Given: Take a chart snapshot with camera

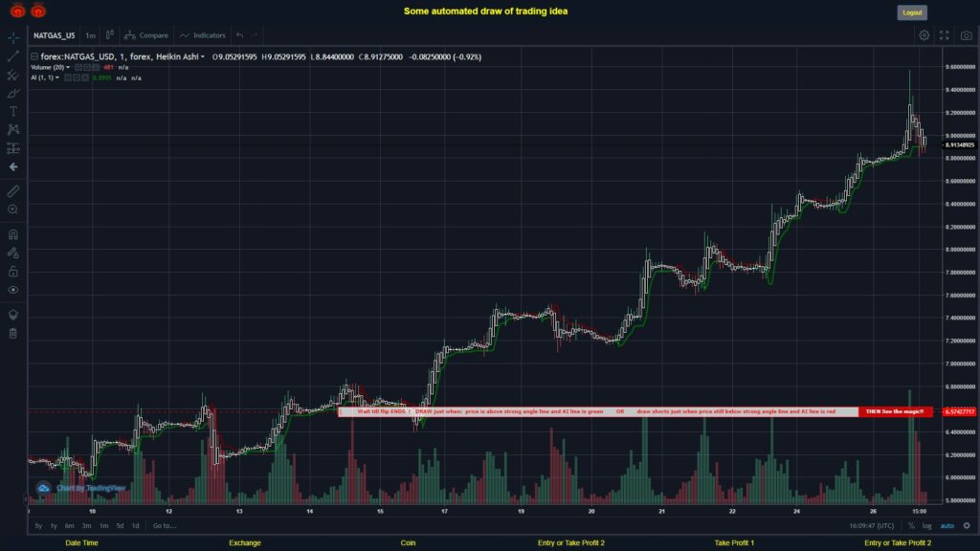Looking at the screenshot, I should [967, 35].
